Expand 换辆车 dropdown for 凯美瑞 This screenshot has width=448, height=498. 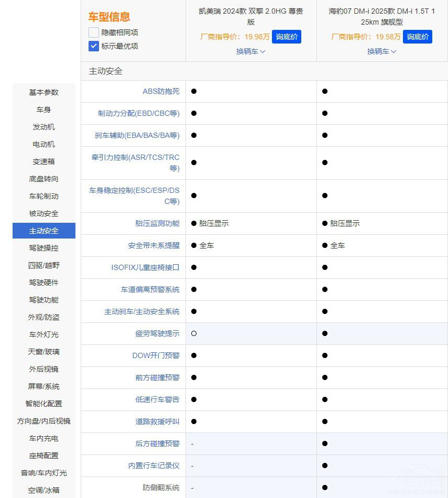[251, 51]
